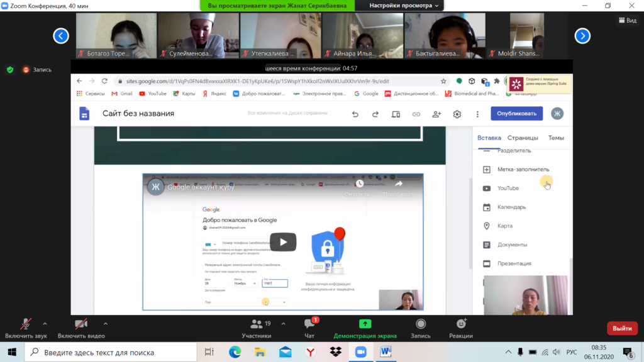
Task: Open Zoom Реакции
Action: [x=461, y=328]
